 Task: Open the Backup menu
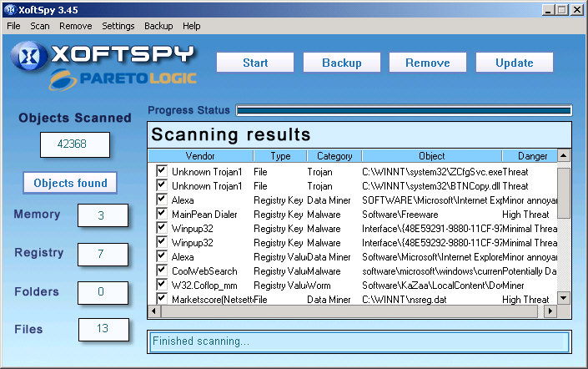[x=158, y=26]
